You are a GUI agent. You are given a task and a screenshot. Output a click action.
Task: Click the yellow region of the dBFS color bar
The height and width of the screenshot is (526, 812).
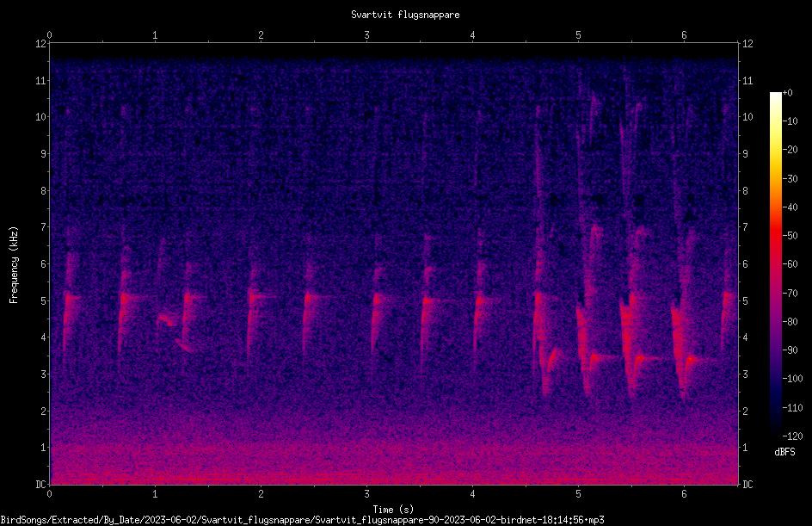click(x=775, y=151)
